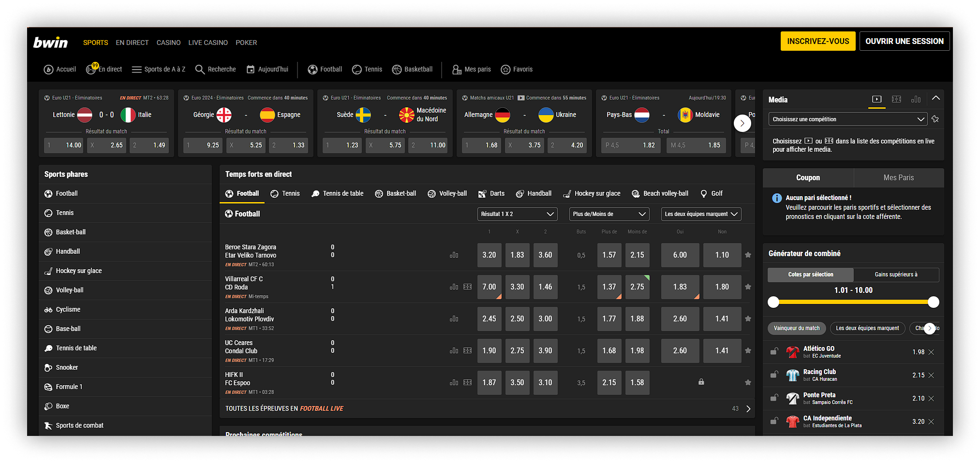Switch to Gains supérieurs à mode
The image size is (980, 463).
pos(896,275)
